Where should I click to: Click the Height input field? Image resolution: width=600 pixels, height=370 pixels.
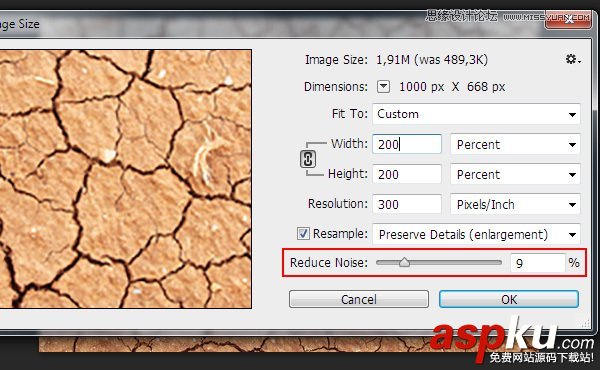pos(407,174)
